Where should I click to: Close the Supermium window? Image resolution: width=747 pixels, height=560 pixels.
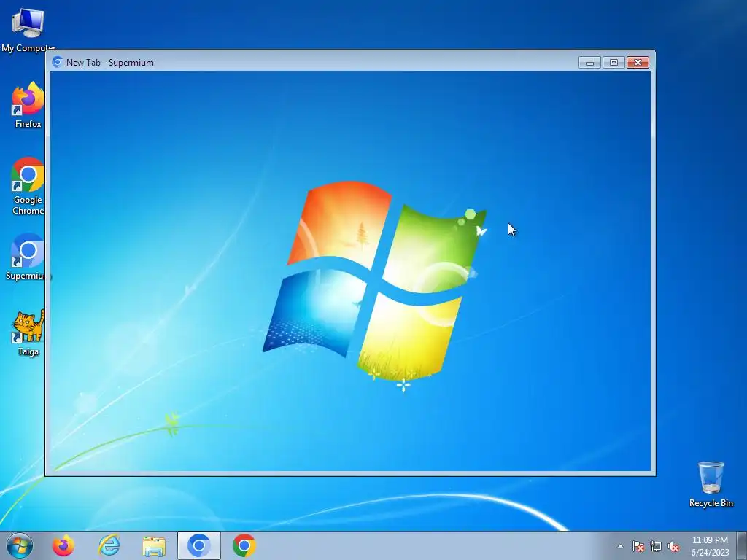pos(638,63)
